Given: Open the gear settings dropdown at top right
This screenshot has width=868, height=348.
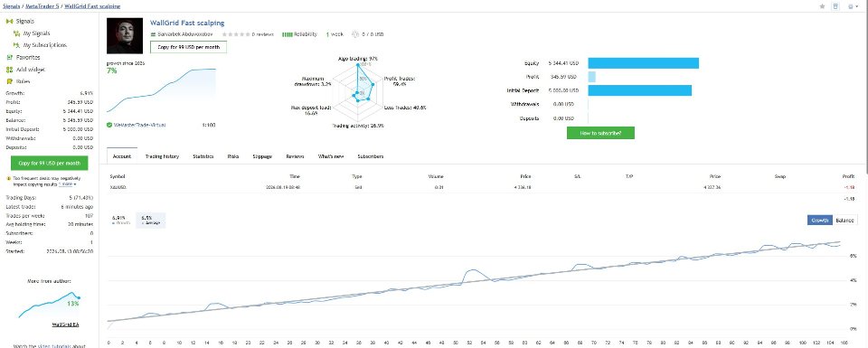Looking at the screenshot, I should 852,6.
